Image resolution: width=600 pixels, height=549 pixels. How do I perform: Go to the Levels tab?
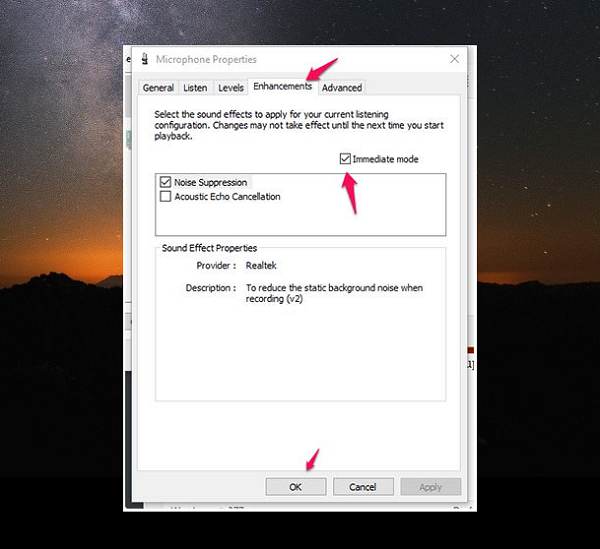point(230,88)
